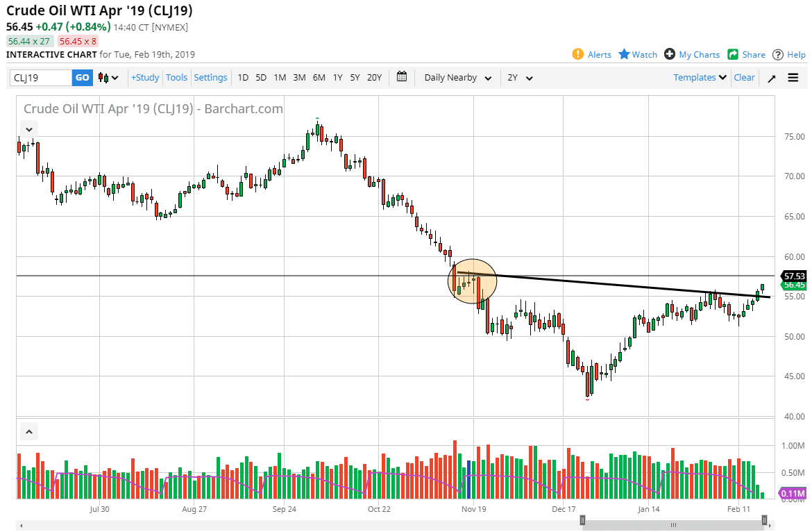Open the Settings menu
The width and height of the screenshot is (812, 532).
click(x=210, y=77)
